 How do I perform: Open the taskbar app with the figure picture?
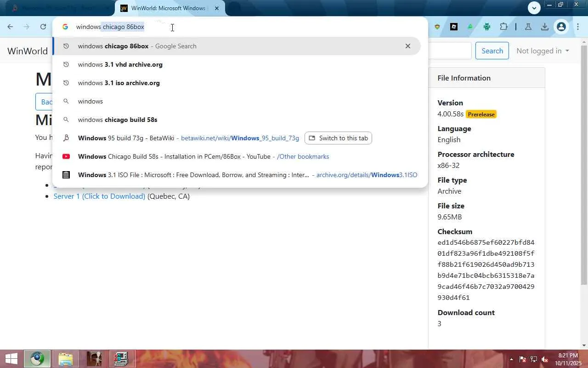(x=94, y=359)
